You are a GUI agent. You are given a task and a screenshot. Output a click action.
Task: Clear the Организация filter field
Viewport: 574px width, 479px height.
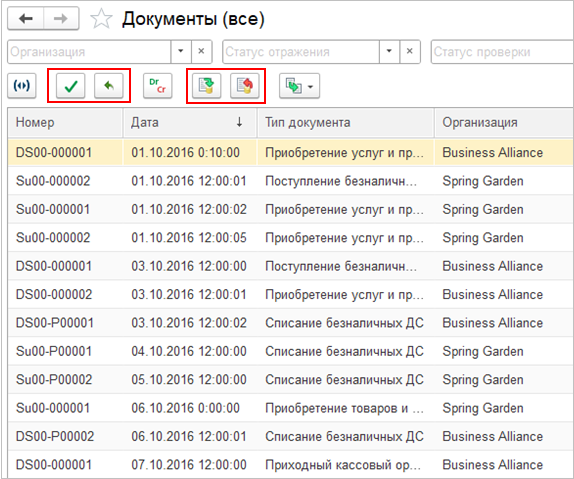click(x=201, y=52)
